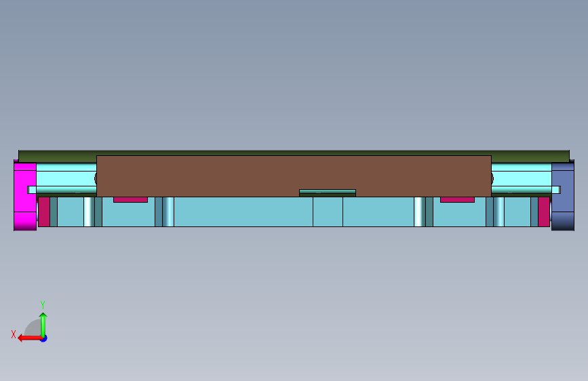Click the green Y axis arrow of triad
Image resolution: width=588 pixels, height=381 pixels.
43,324
